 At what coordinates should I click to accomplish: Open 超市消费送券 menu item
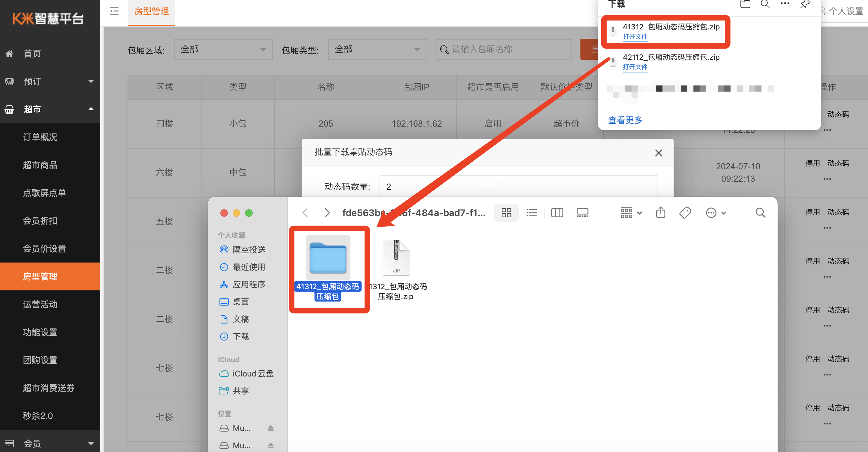pyautogui.click(x=49, y=388)
